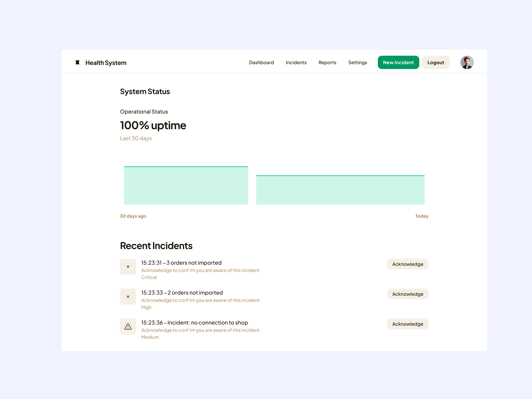Click the right uptime chart segment
Viewport: 532px width, 399px height.
tap(340, 190)
